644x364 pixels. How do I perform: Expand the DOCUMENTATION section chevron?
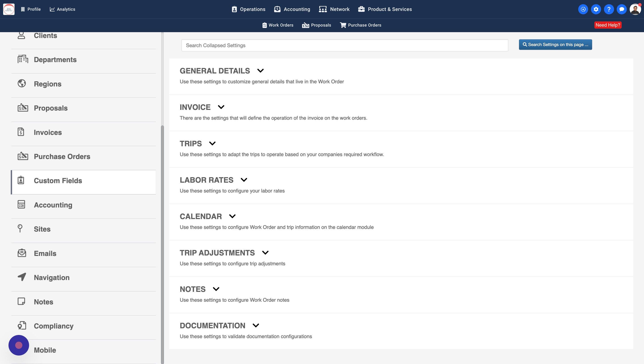[x=256, y=326]
